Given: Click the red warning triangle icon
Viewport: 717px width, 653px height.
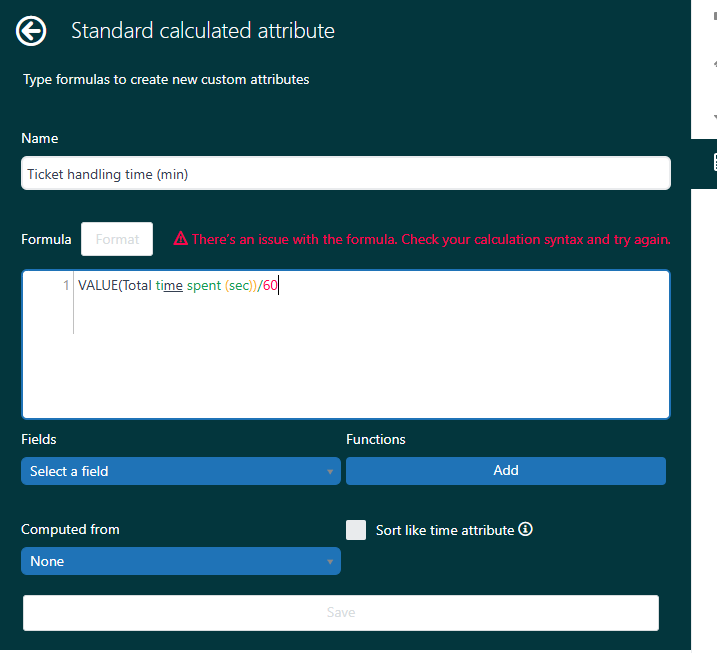Looking at the screenshot, I should (x=180, y=239).
